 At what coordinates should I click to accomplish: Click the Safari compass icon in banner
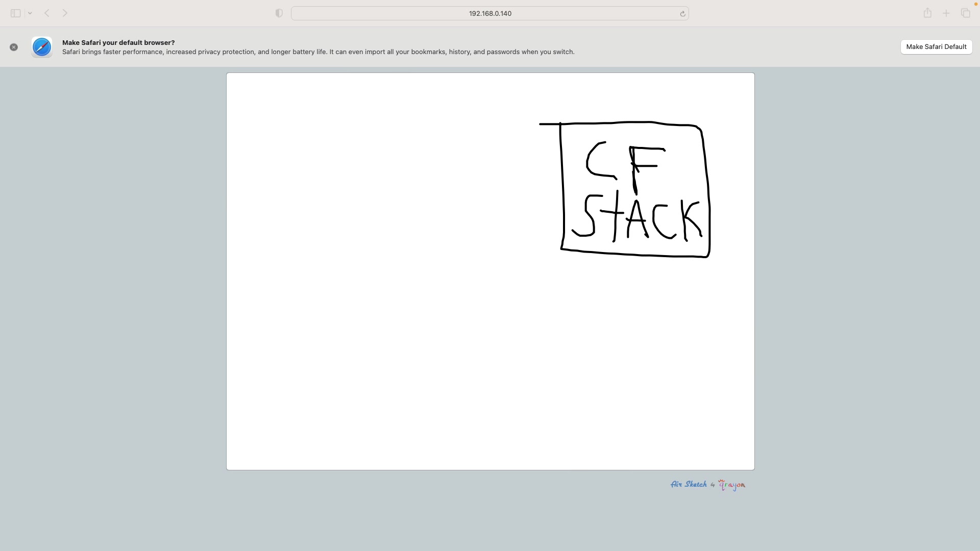pyautogui.click(x=42, y=47)
